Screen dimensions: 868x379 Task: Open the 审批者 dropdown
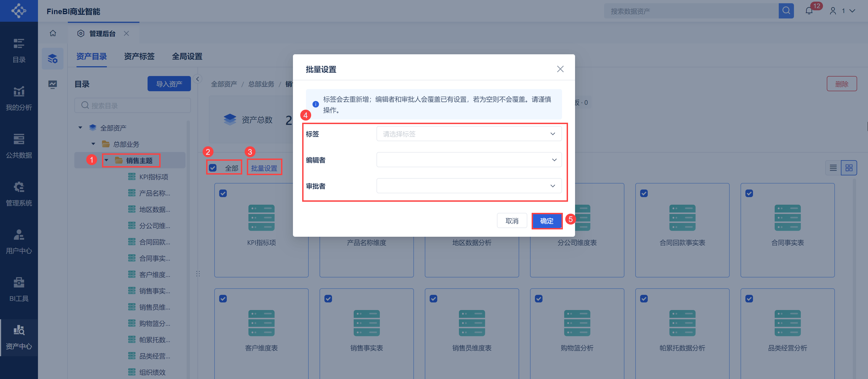click(x=469, y=186)
